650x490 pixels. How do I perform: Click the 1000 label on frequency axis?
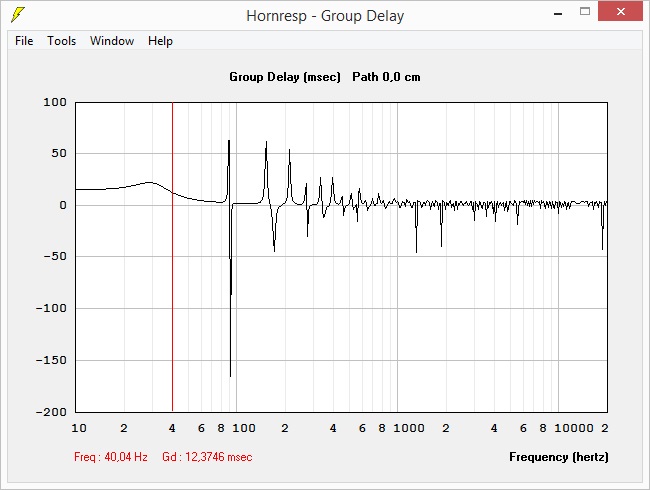pos(409,428)
